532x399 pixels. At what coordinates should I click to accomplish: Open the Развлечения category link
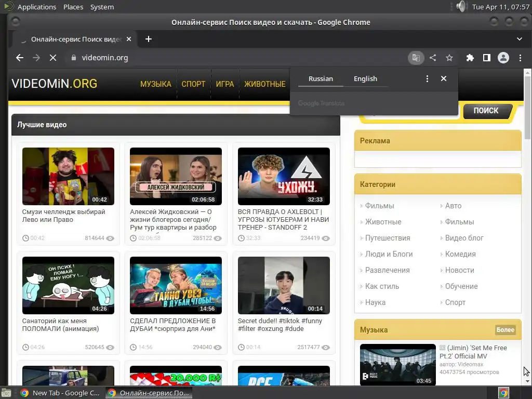387,270
